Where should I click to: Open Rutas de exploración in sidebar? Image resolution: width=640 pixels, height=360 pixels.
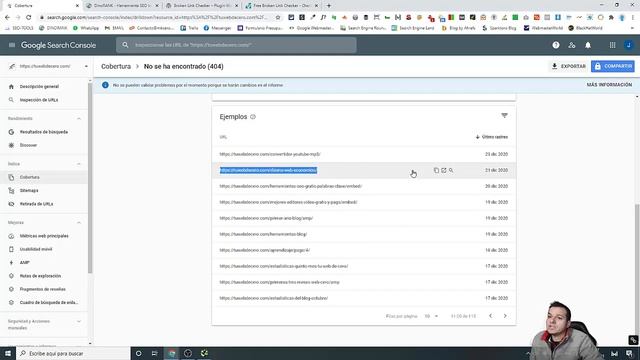coord(40,276)
